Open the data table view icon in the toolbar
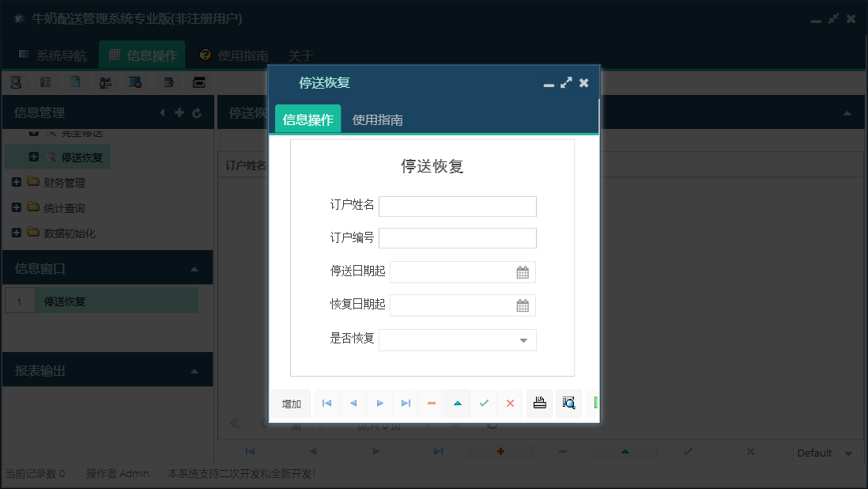 tap(46, 81)
